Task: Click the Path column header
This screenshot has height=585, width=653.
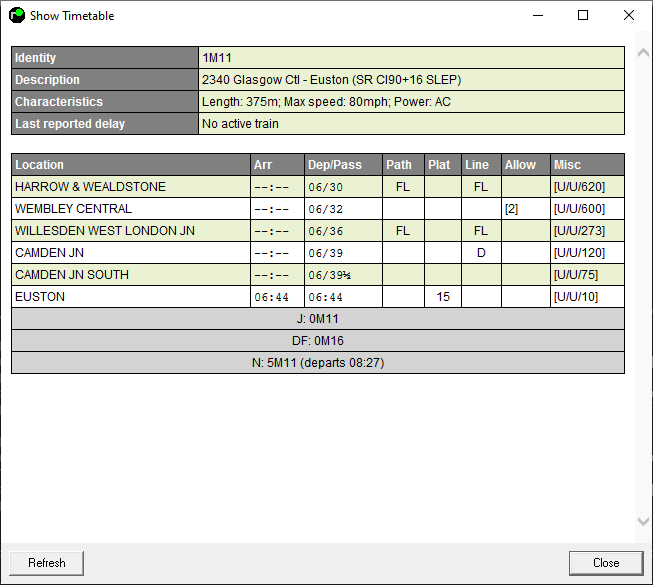Action: pyautogui.click(x=404, y=165)
